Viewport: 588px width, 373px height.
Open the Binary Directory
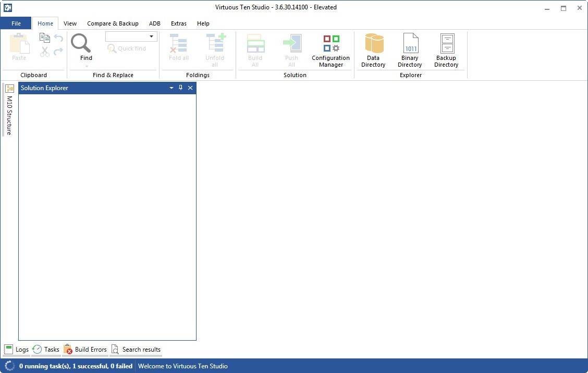[410, 50]
